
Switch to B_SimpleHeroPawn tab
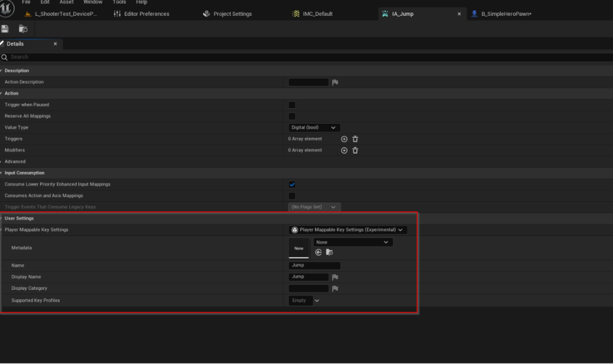pos(502,14)
